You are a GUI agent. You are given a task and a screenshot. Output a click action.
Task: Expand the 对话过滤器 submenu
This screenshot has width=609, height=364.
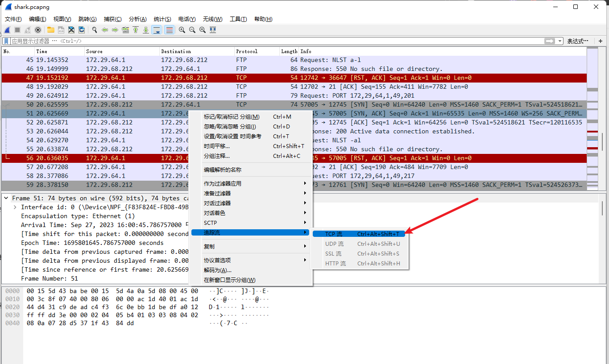click(251, 203)
